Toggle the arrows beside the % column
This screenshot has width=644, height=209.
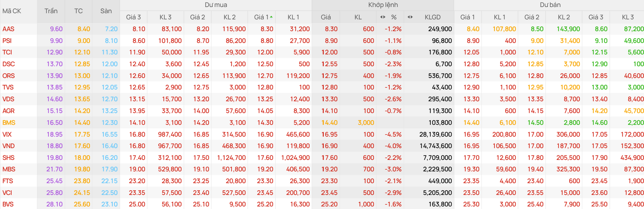[x=383, y=17]
